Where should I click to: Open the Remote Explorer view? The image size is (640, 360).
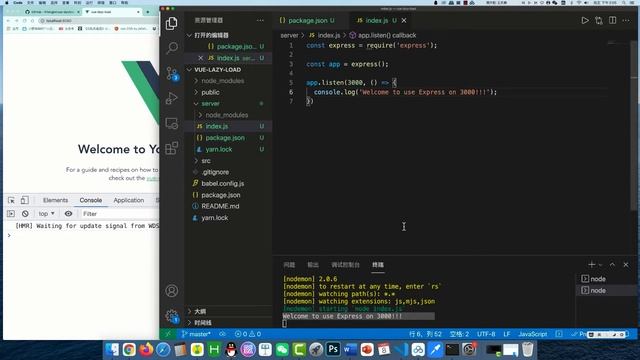pyautogui.click(x=172, y=123)
